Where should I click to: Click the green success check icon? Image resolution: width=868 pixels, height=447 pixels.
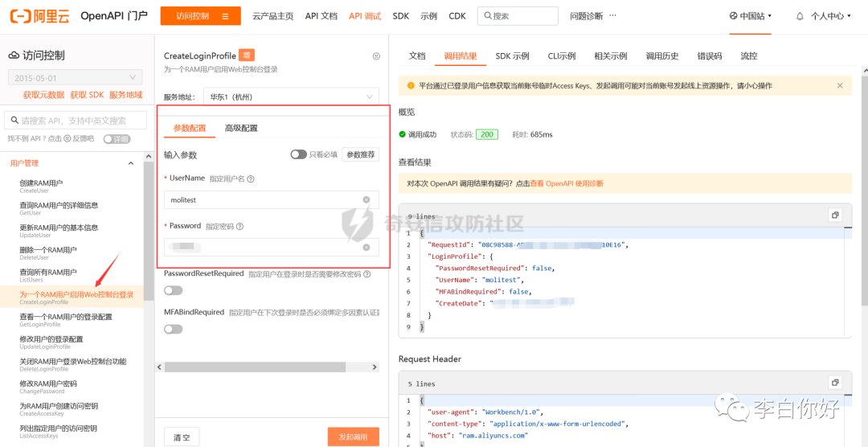pyautogui.click(x=403, y=134)
